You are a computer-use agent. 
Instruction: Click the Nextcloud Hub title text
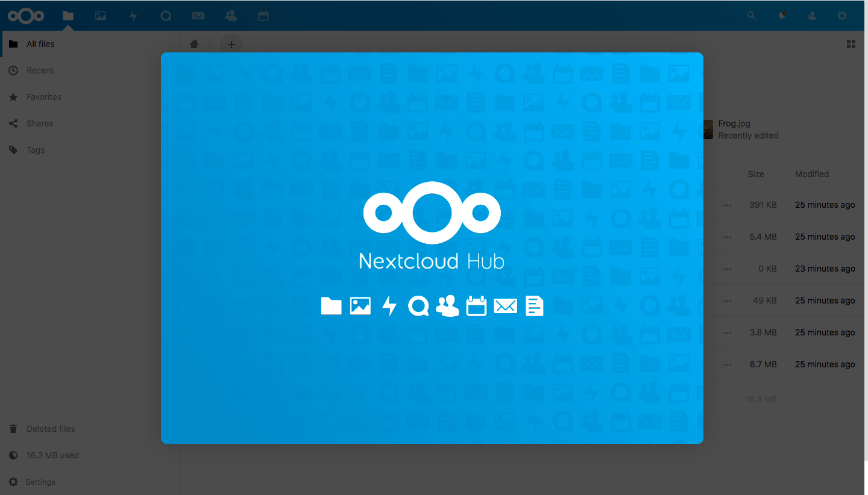point(432,261)
